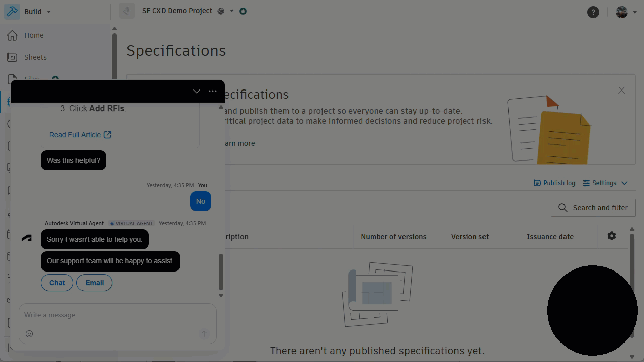Click 'Our support team will be happy to assist.' message
Viewport: 644px width, 362px height.
(110, 261)
